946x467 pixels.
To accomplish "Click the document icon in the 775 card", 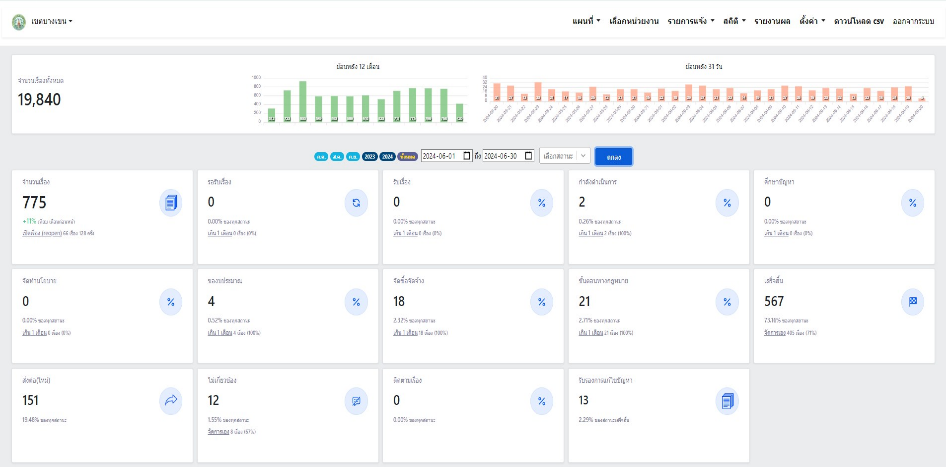I will click(170, 203).
